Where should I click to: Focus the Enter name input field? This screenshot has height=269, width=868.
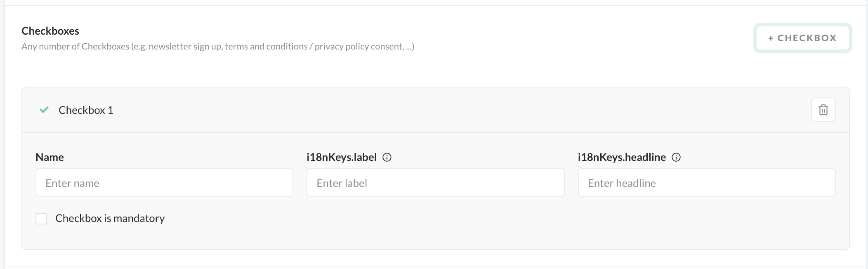tap(164, 183)
